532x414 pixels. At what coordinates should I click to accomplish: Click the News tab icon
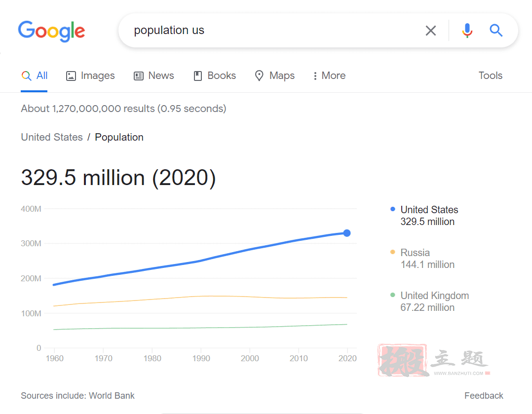139,76
